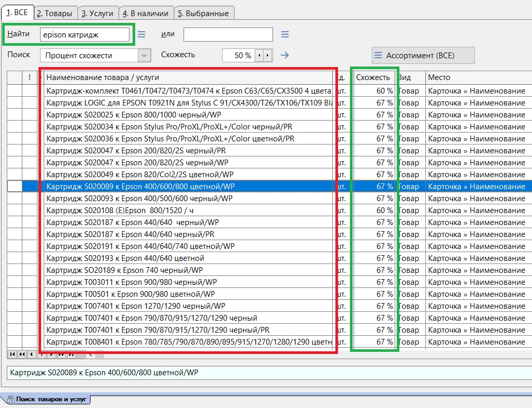
Task: Jump back a page with double-left arrow
Action: pyautogui.click(x=22, y=354)
